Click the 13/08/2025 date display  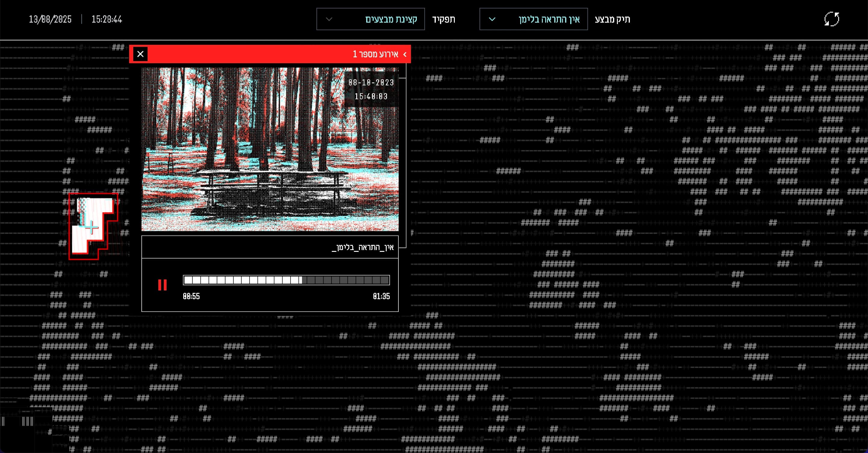50,19
